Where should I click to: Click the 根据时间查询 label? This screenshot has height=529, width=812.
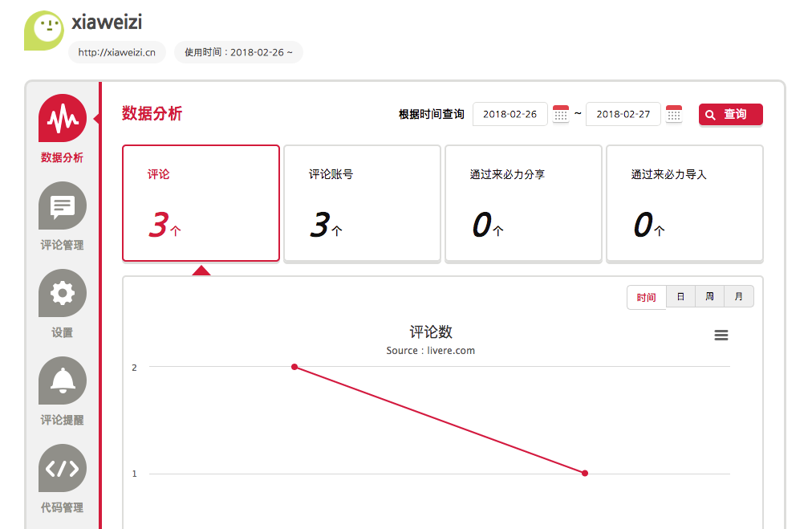pos(432,115)
